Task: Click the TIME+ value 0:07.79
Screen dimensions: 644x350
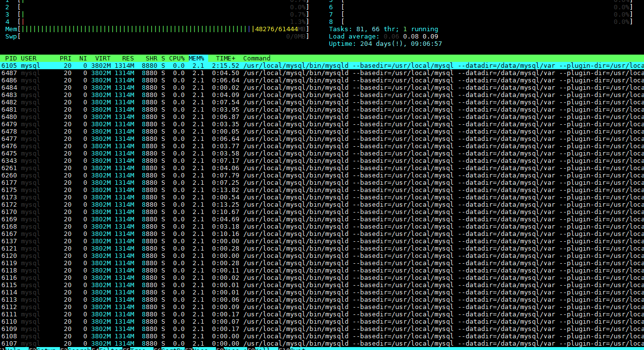Action: coord(226,175)
